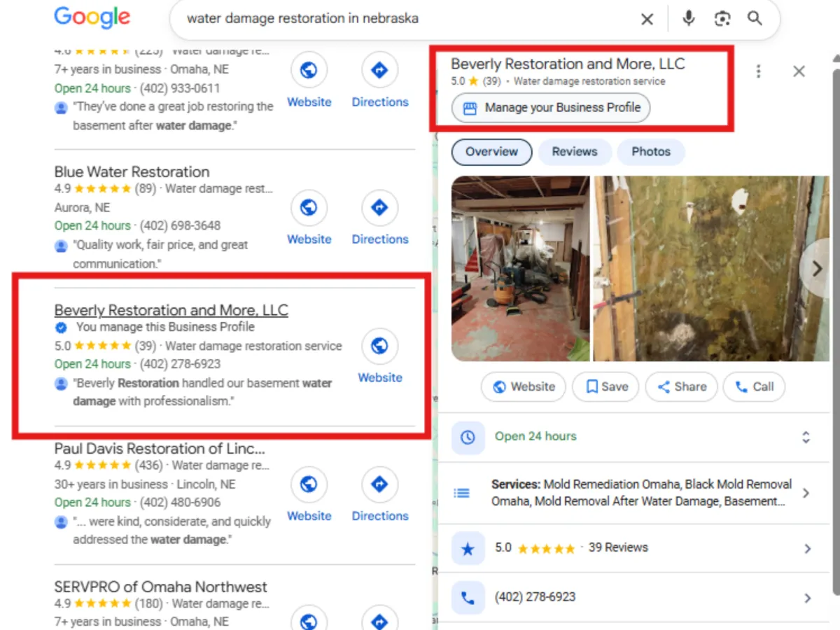This screenshot has height=630, width=840.
Task: Click the star icon beside 39 Reviews
Action: [x=468, y=549]
